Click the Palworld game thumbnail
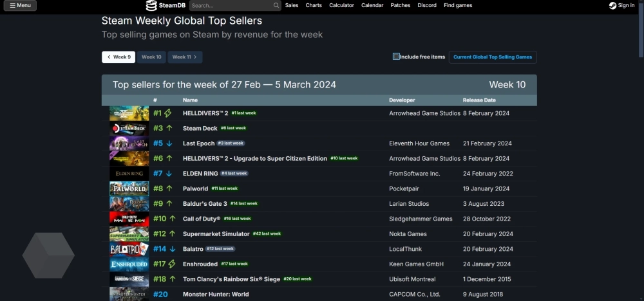 point(129,189)
